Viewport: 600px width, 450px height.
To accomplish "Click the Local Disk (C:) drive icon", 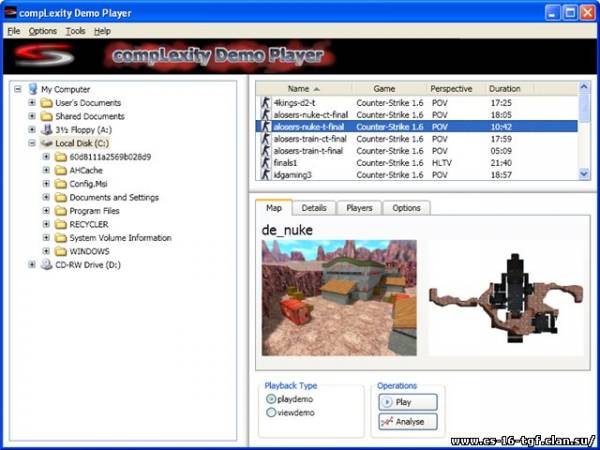I will click(x=46, y=143).
